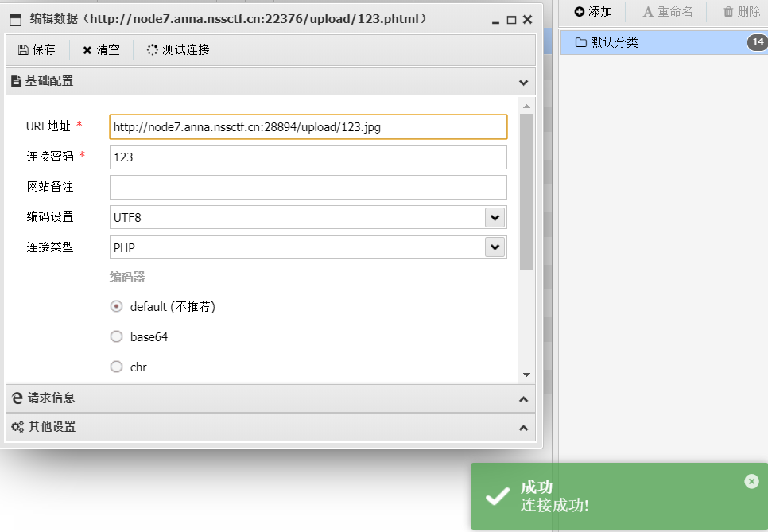Click scrollbar down arrow in config panel
Image resolution: width=768 pixels, height=532 pixels.
526,375
